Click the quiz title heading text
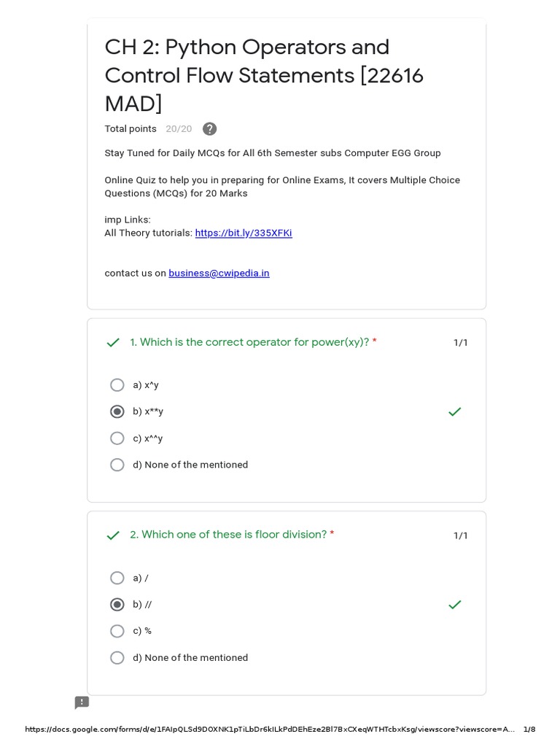560x747 pixels. coord(263,75)
